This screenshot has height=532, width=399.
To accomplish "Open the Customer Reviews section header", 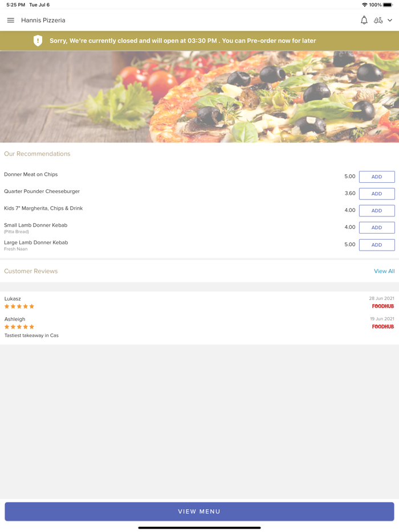I will coord(31,271).
